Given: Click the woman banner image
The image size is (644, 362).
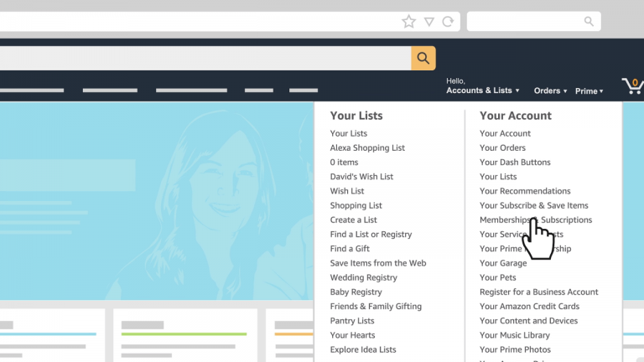Looking at the screenshot, I should point(157,201).
